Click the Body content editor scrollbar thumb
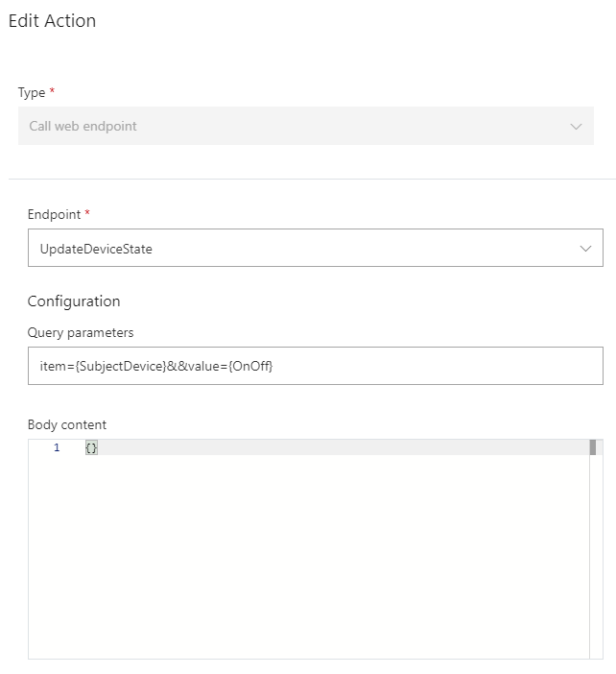Image resolution: width=616 pixels, height=674 pixels. [593, 447]
